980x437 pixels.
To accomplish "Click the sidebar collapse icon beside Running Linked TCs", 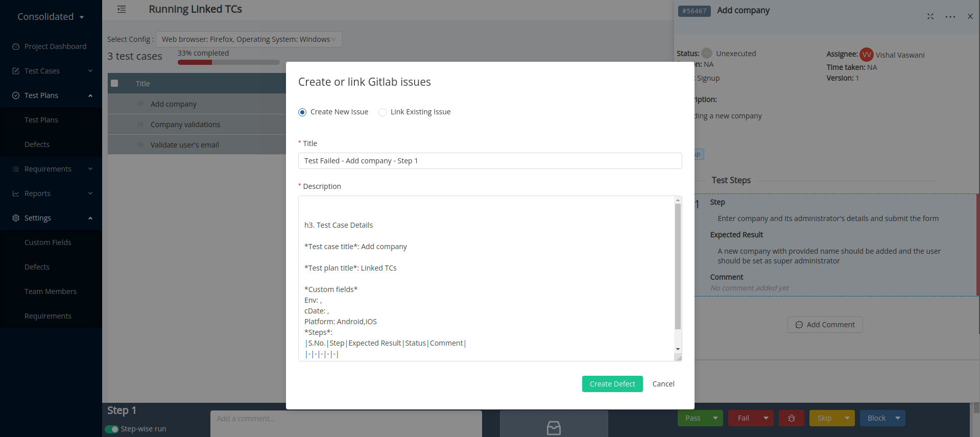I will click(x=122, y=9).
